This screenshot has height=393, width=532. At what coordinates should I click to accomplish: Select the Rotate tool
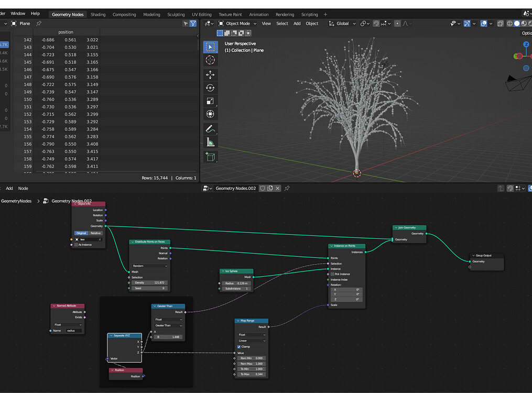210,88
